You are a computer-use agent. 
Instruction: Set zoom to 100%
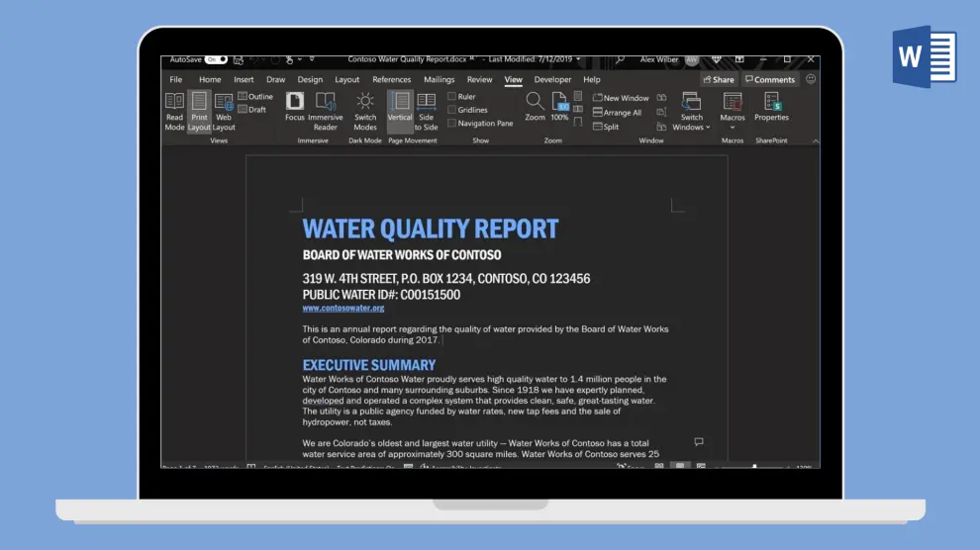pyautogui.click(x=560, y=106)
